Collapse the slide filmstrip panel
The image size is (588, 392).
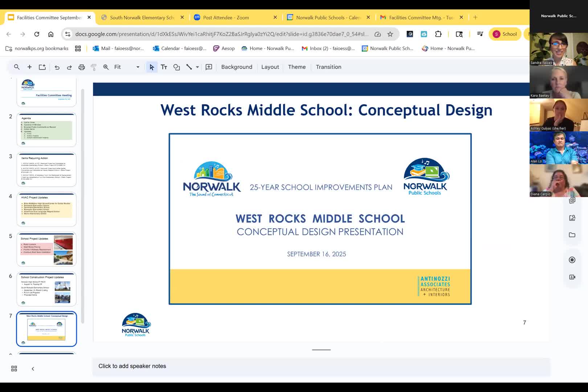33,368
